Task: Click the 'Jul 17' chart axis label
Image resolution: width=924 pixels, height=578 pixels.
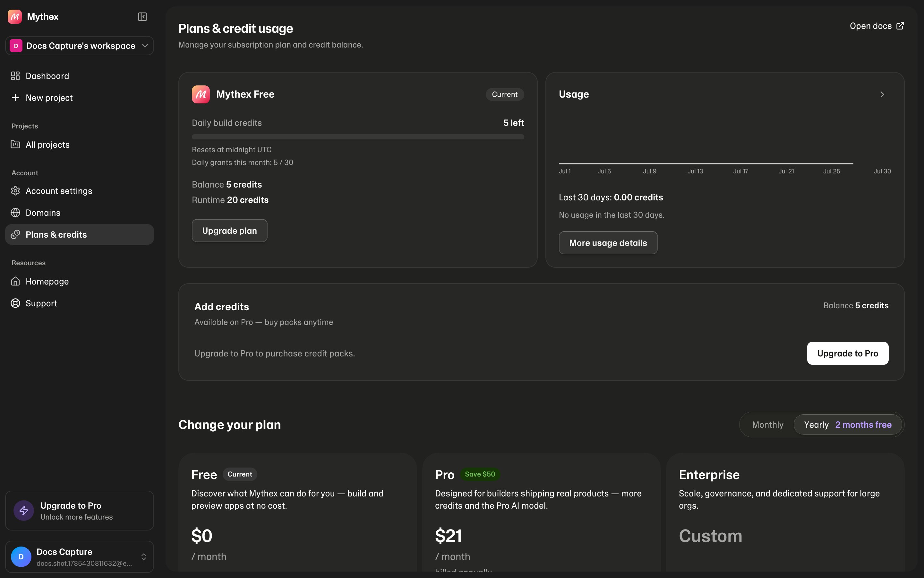Action: coord(740,171)
